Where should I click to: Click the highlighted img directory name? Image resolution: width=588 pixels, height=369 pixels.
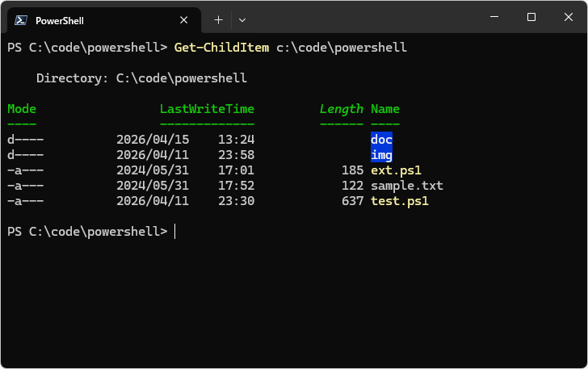click(x=381, y=155)
